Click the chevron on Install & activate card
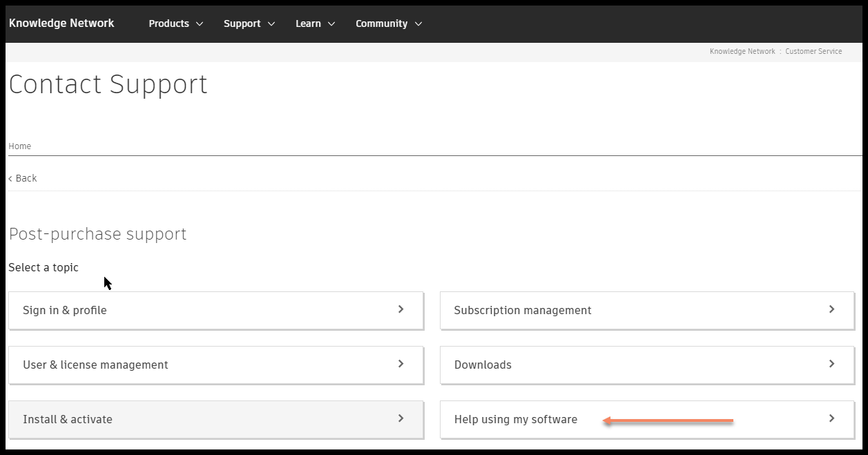This screenshot has height=455, width=868. point(401,419)
